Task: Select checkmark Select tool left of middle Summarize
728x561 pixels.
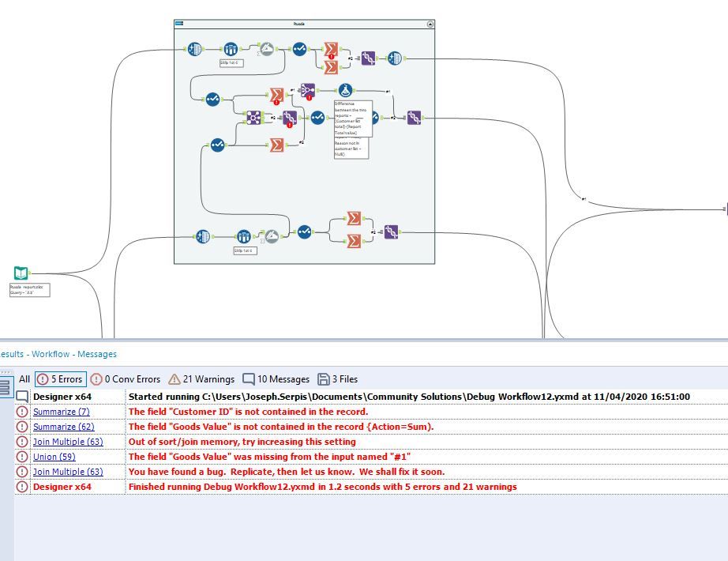Action: tap(212, 99)
